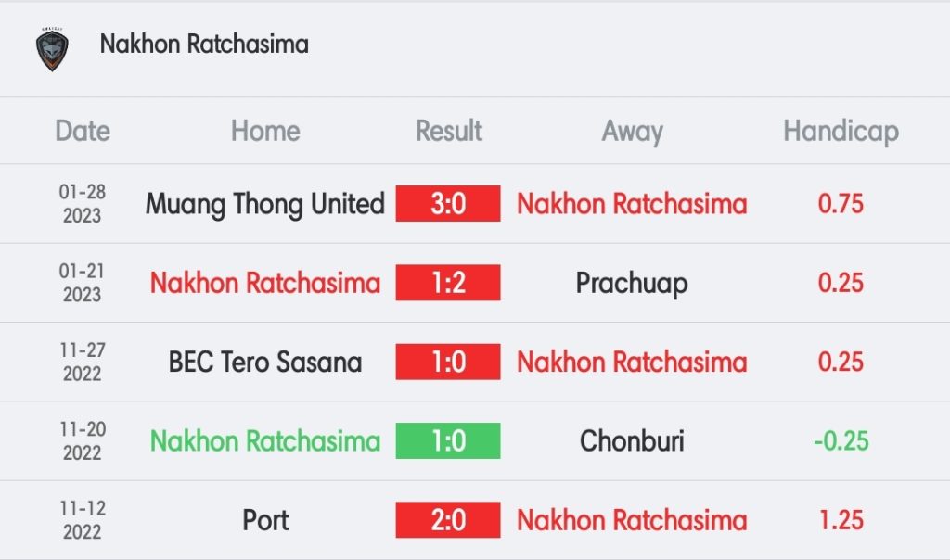Screen dimensions: 950x560
Task: Click the Away column header
Action: click(632, 131)
